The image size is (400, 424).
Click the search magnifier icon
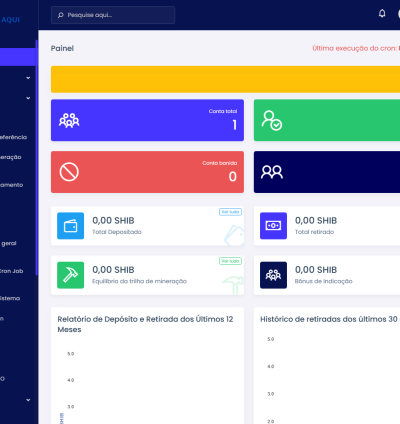(x=61, y=15)
